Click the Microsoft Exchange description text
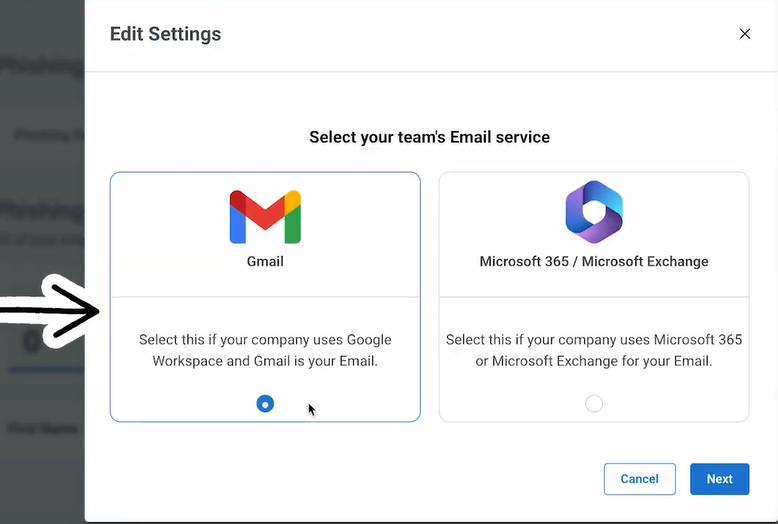Viewport: 778px width, 524px height. coord(594,350)
